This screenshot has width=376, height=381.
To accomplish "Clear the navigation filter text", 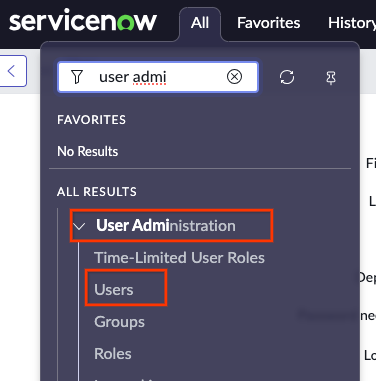I will click(234, 77).
